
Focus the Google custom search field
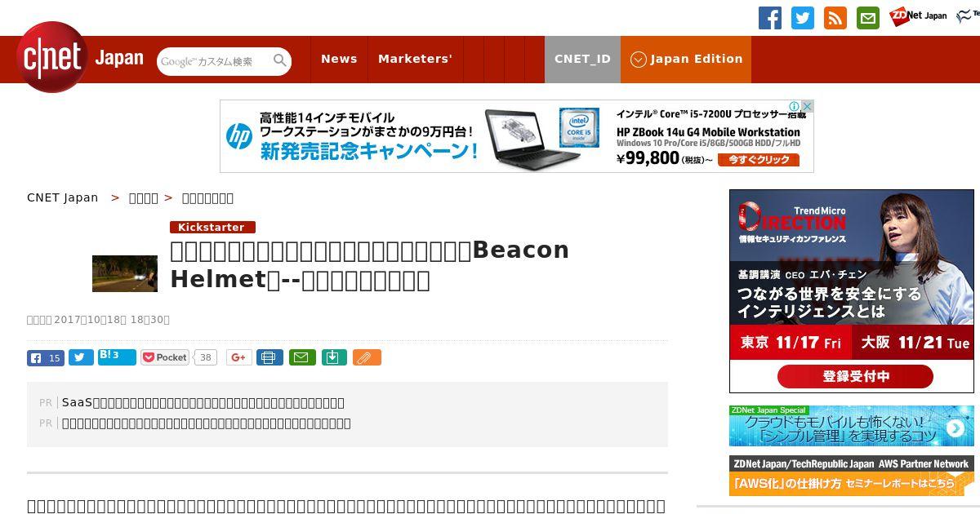215,61
